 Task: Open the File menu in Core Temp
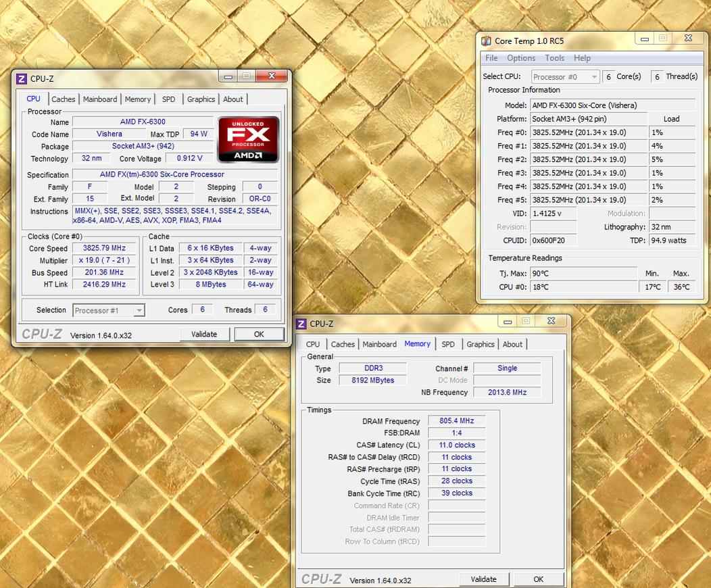point(491,58)
